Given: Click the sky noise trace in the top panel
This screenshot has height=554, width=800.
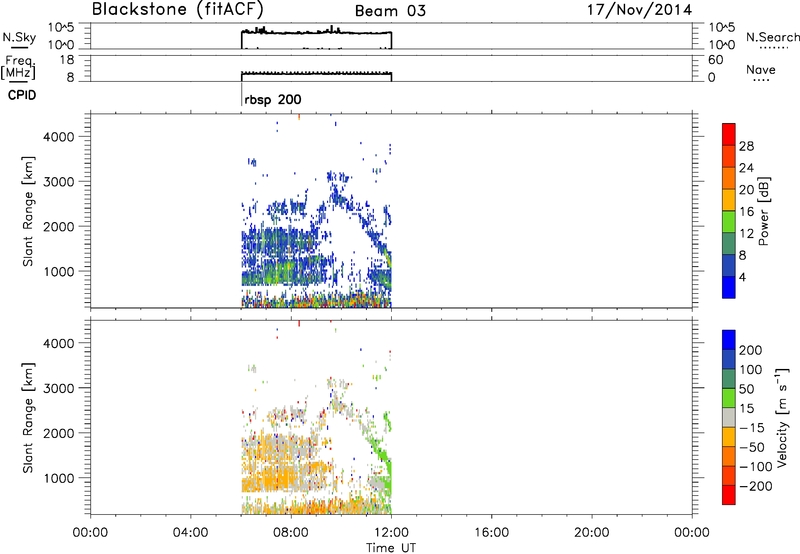Looking at the screenshot, I should coord(316,32).
